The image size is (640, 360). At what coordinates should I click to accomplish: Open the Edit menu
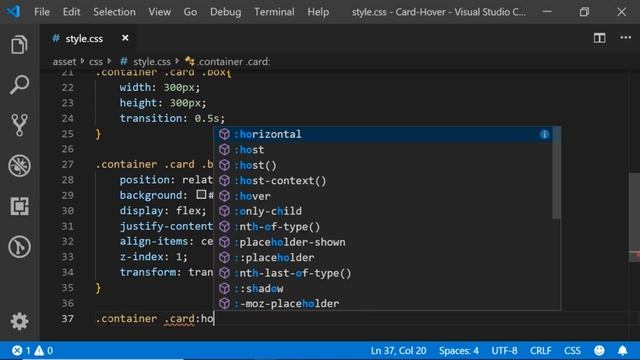coord(71,12)
